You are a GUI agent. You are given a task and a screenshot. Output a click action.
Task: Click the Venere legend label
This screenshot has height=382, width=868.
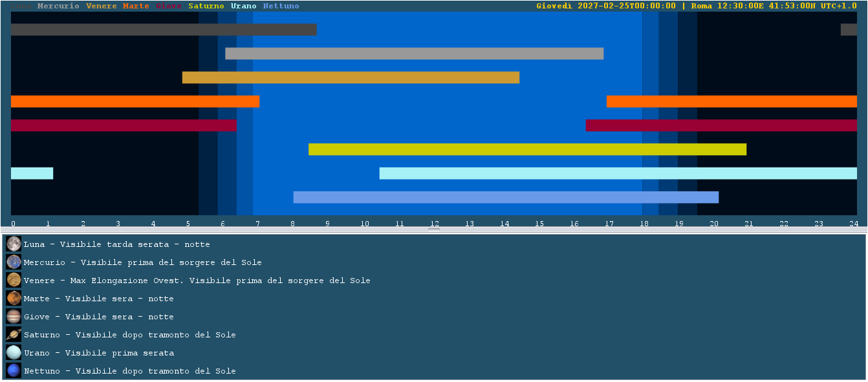(102, 6)
